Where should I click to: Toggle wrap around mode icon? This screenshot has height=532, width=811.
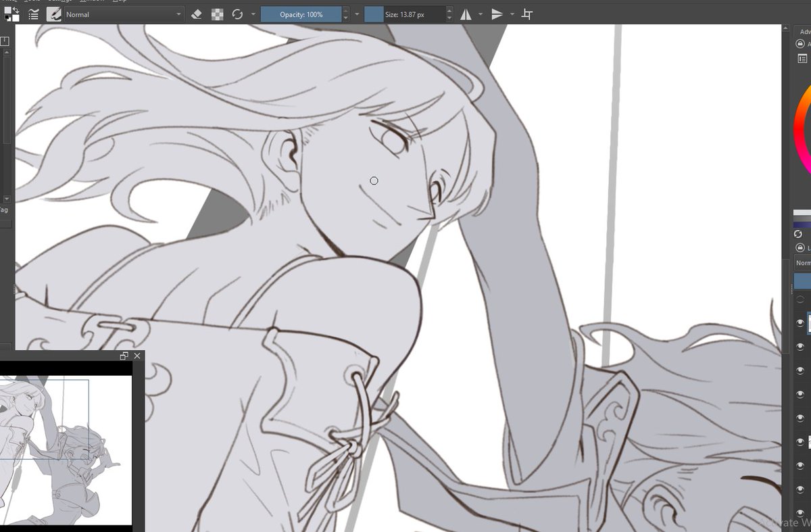click(527, 14)
